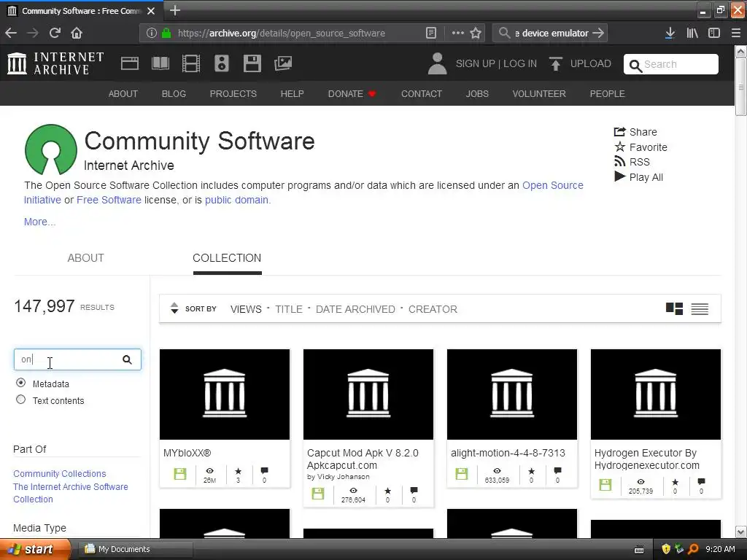Open the Free Software link
Viewport: 747px width, 560px height.
tap(109, 200)
